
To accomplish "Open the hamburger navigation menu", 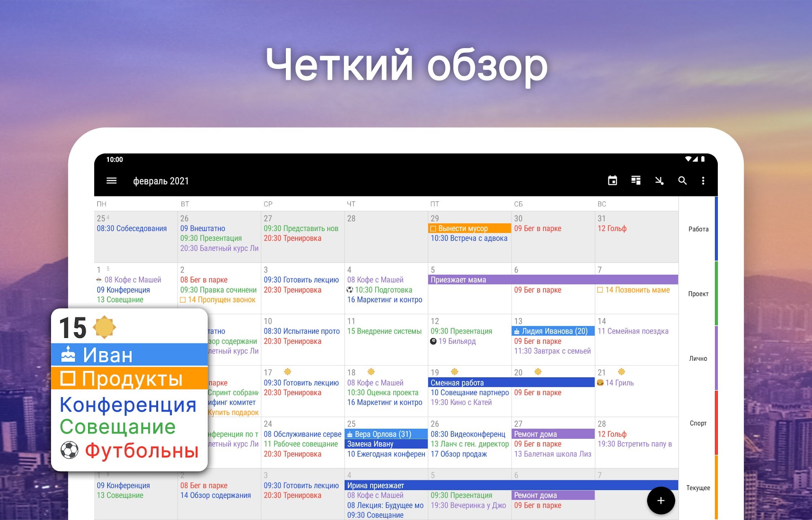I will click(112, 181).
